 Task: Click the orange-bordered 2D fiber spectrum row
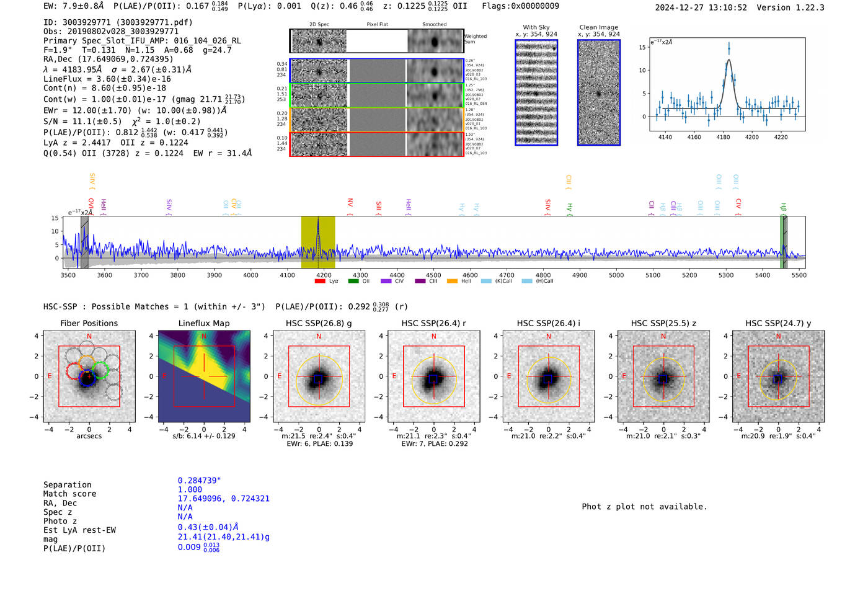click(x=377, y=120)
